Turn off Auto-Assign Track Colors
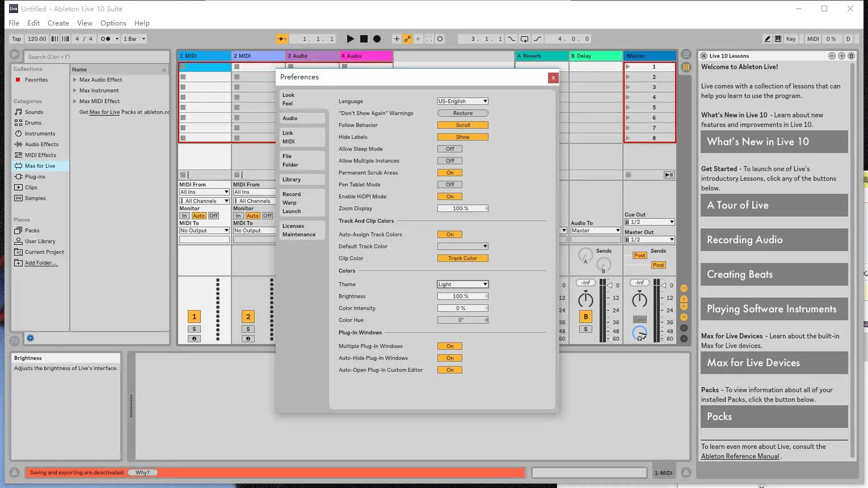Viewport: 868px width, 488px height. 450,234
